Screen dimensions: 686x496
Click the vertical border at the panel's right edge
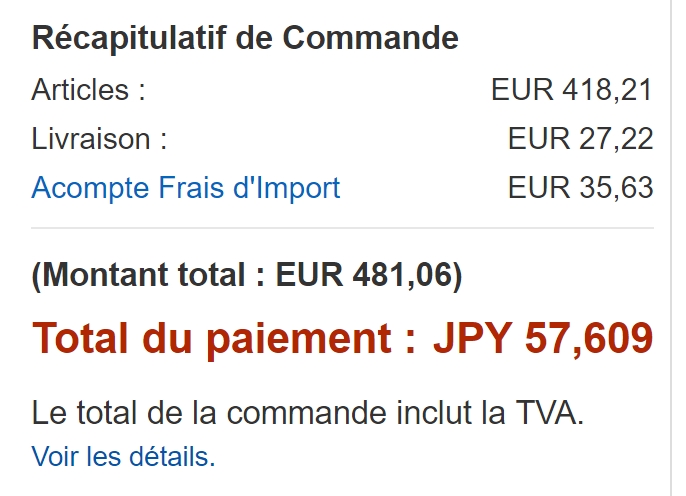[x=672, y=250]
